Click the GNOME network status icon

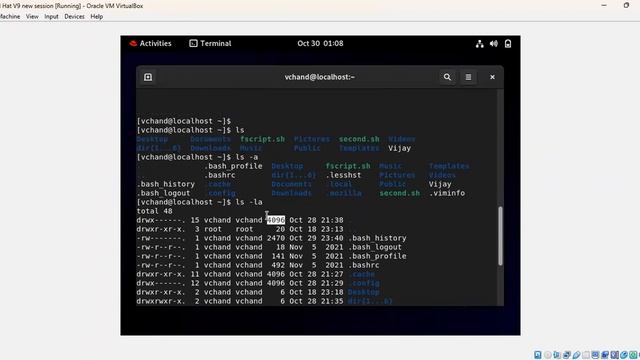click(x=480, y=44)
